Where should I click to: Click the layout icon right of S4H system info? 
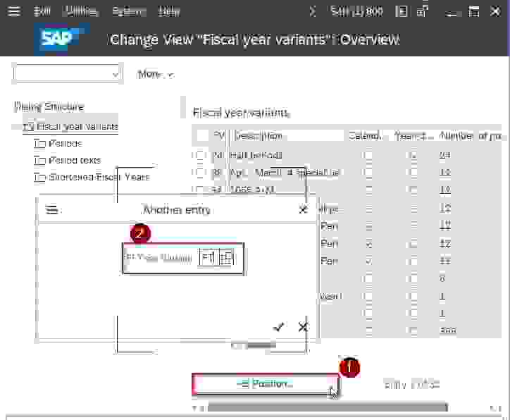tap(402, 12)
